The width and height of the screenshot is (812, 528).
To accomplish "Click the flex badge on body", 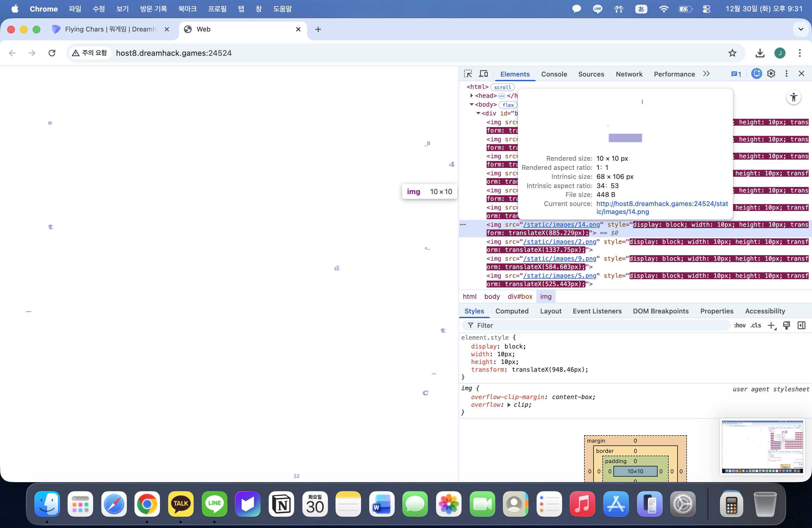I will (508, 105).
